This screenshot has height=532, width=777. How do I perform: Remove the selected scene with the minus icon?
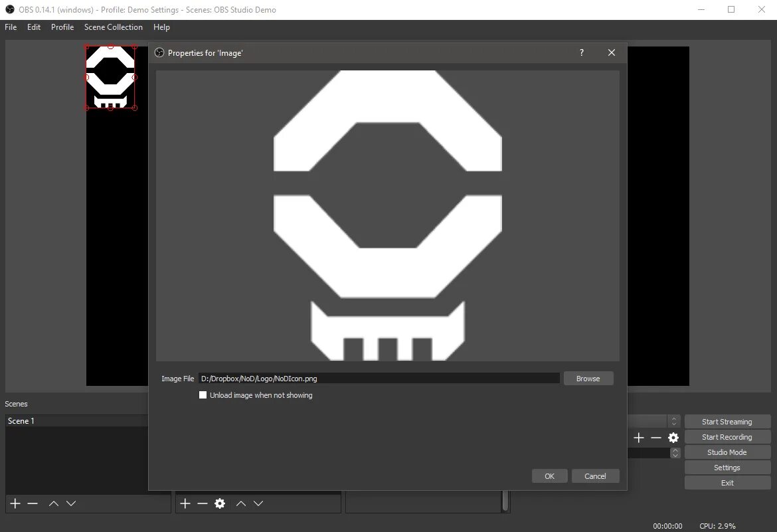[x=33, y=503]
